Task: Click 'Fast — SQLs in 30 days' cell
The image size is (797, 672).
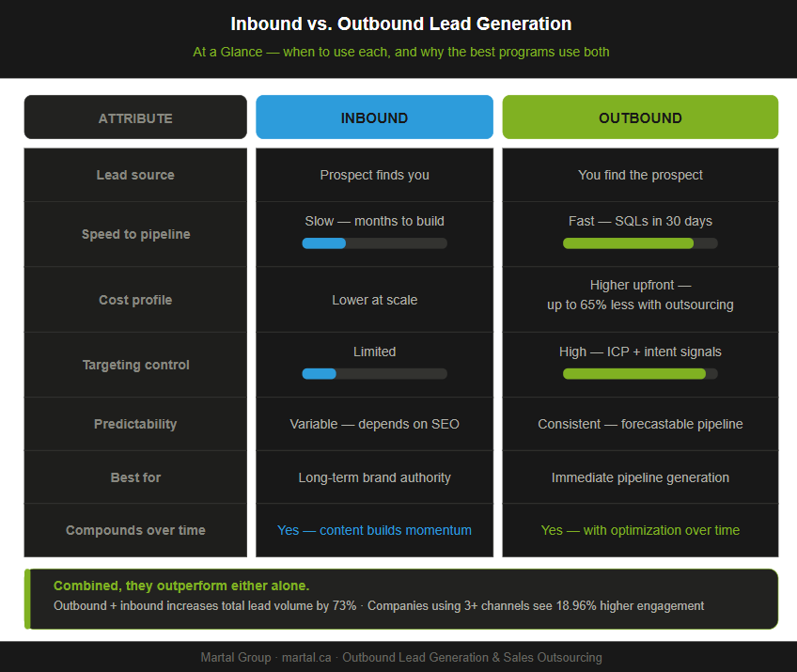Action: point(640,221)
